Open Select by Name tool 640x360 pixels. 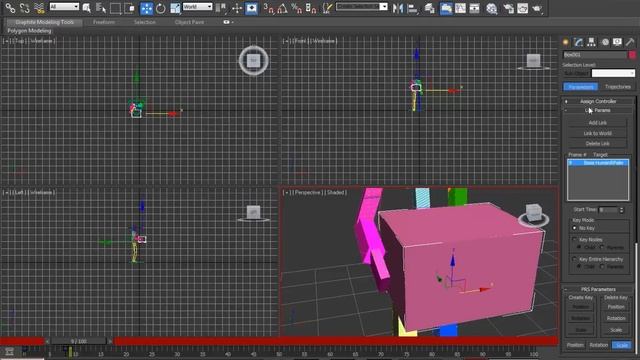[x=101, y=8]
